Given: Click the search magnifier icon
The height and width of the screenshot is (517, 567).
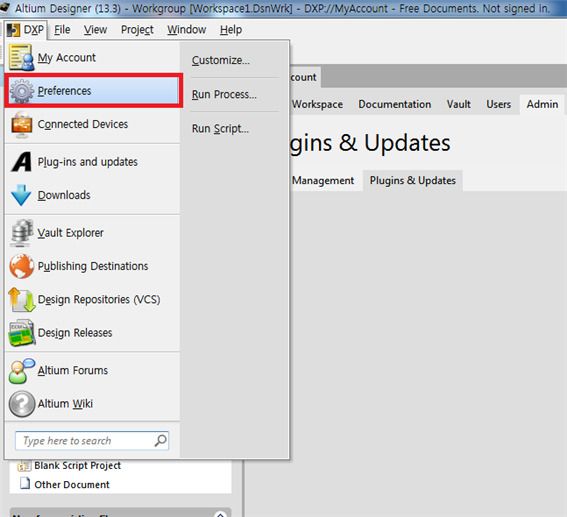Looking at the screenshot, I should (x=161, y=440).
